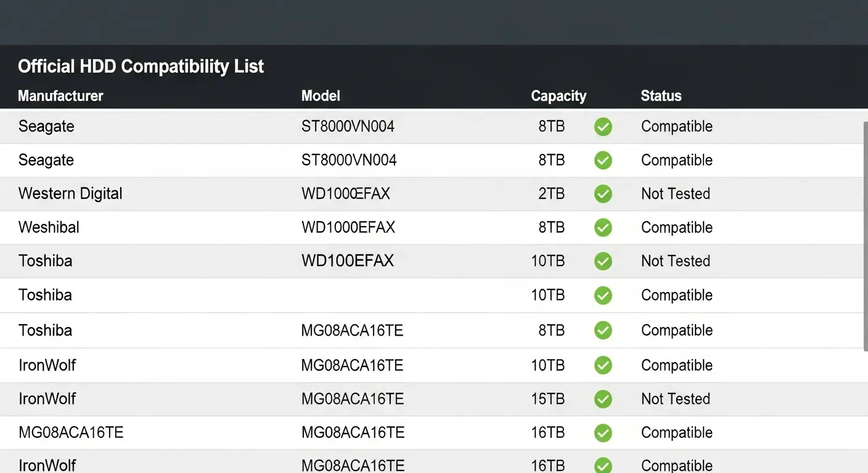This screenshot has width=868, height=473.
Task: Click 'Compatible' in Toshiba row with blank model
Action: tap(677, 296)
